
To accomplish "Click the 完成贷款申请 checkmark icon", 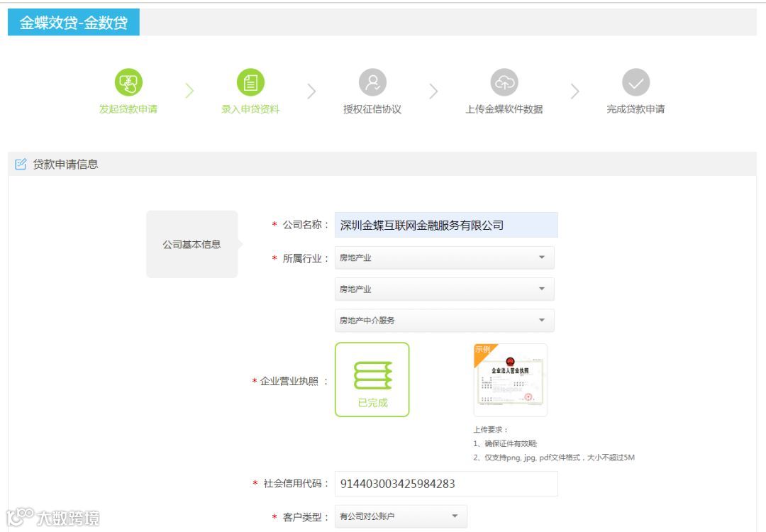I will click(x=636, y=82).
